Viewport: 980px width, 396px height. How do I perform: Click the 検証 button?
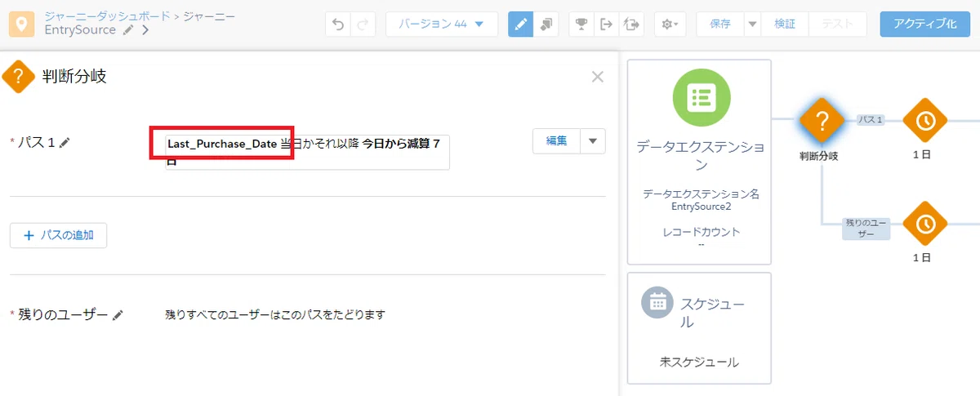click(x=784, y=24)
